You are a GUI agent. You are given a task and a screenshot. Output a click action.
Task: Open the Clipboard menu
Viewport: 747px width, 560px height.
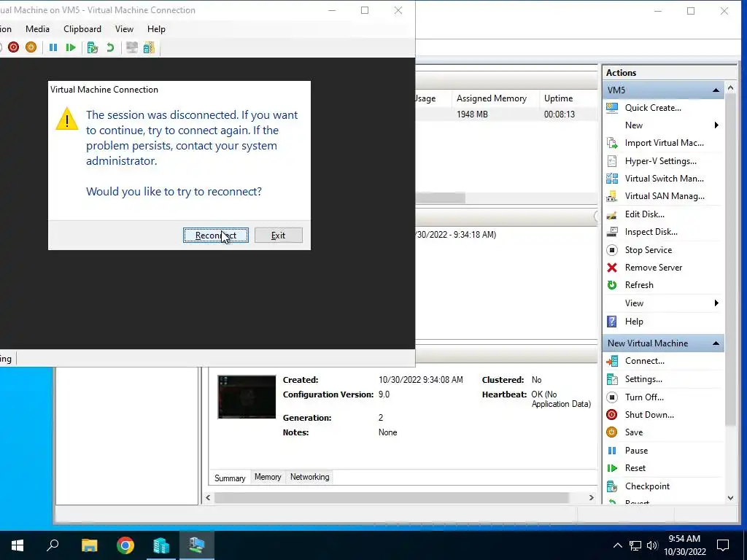82,29
